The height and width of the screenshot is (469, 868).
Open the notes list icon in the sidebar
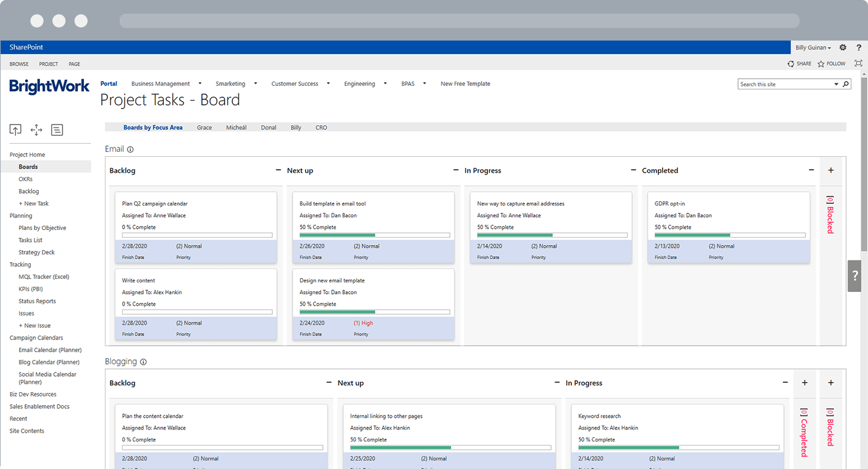(57, 129)
